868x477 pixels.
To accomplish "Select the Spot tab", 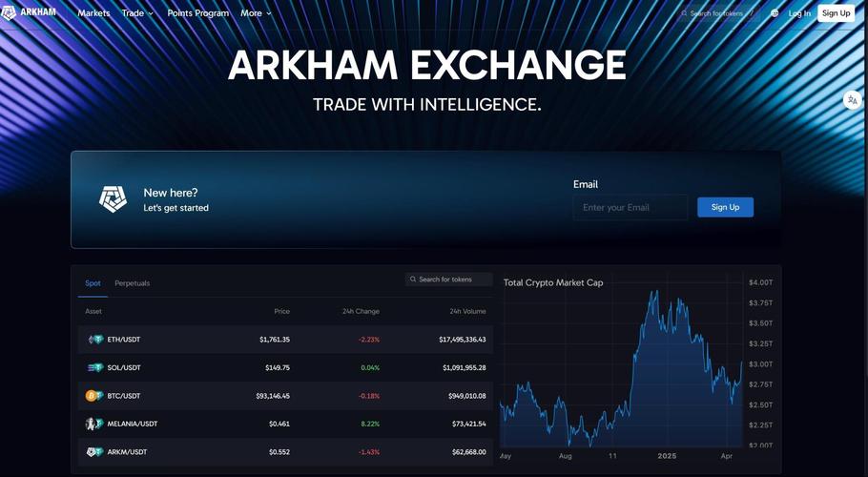I will (93, 283).
